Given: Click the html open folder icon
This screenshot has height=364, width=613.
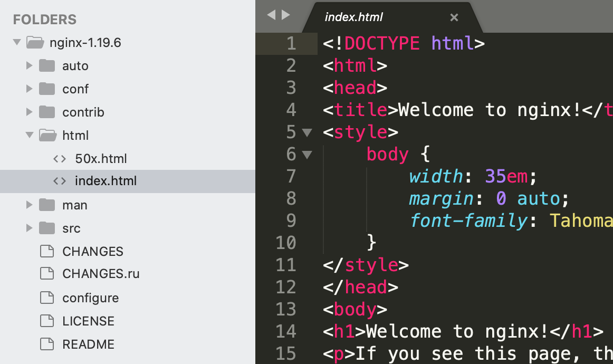Looking at the screenshot, I should pyautogui.click(x=47, y=135).
